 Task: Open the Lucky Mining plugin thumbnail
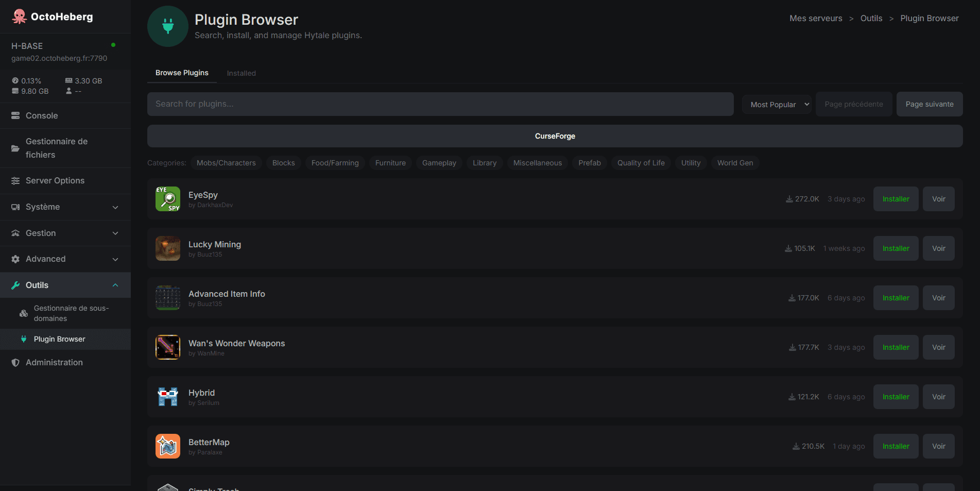click(x=168, y=248)
